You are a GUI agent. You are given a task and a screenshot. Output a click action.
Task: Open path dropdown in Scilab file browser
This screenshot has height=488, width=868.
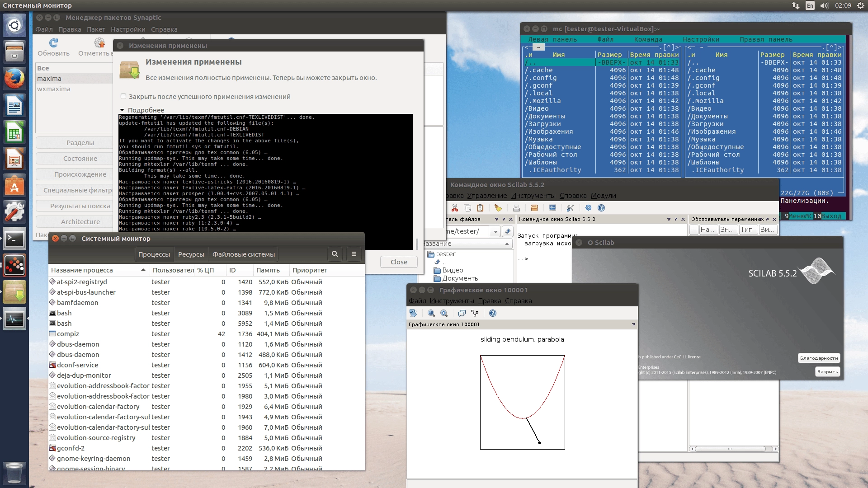495,231
